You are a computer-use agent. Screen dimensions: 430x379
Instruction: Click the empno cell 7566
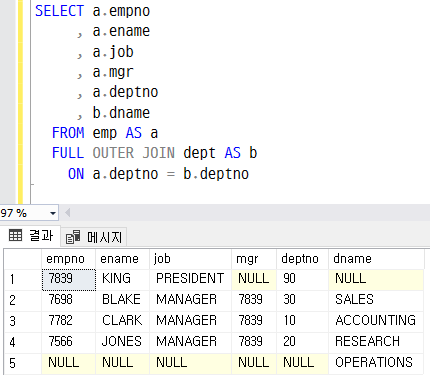point(69,343)
